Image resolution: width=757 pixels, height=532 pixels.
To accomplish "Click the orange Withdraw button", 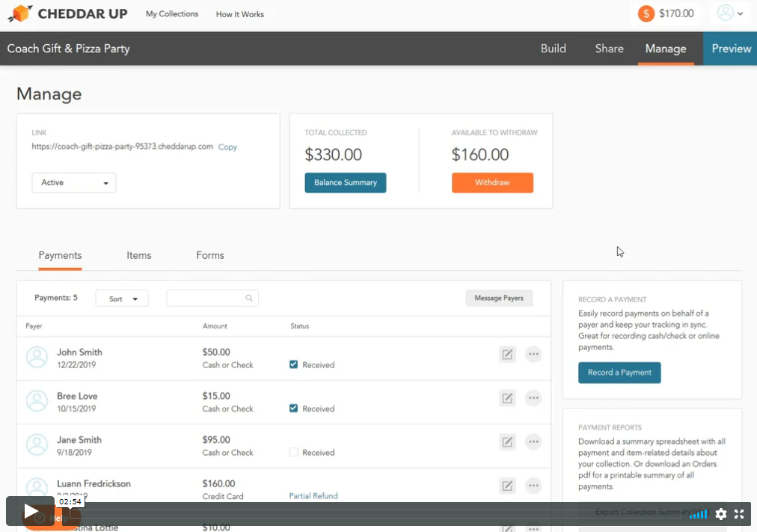I will [x=492, y=183].
